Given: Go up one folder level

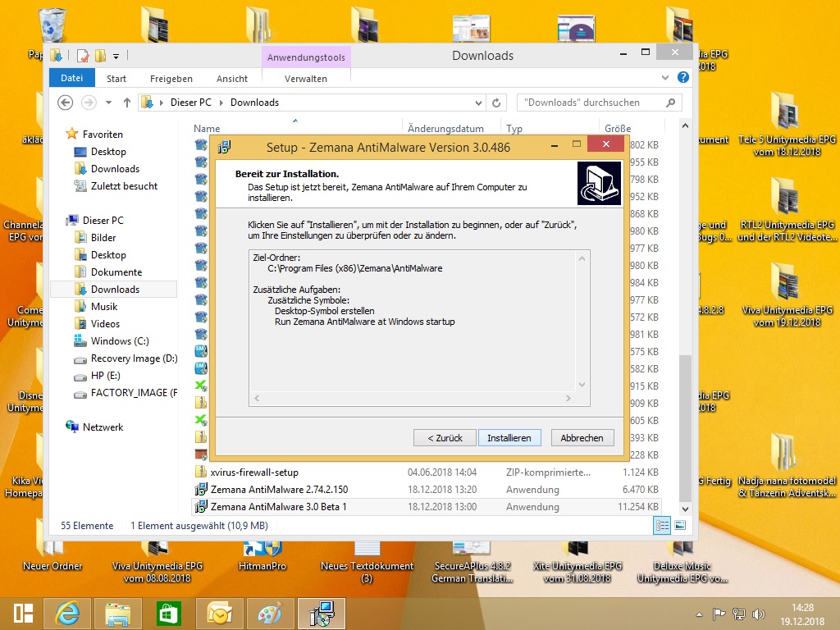Looking at the screenshot, I should pos(127,103).
